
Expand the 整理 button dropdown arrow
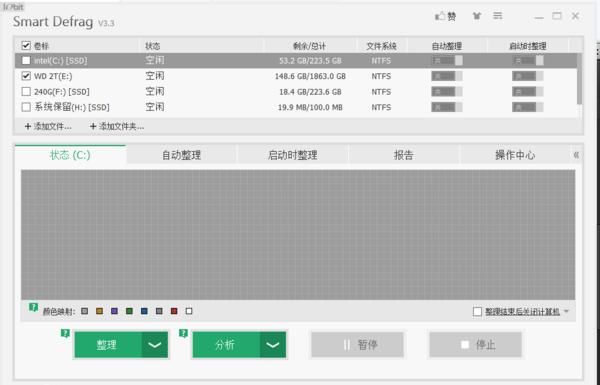coord(155,345)
